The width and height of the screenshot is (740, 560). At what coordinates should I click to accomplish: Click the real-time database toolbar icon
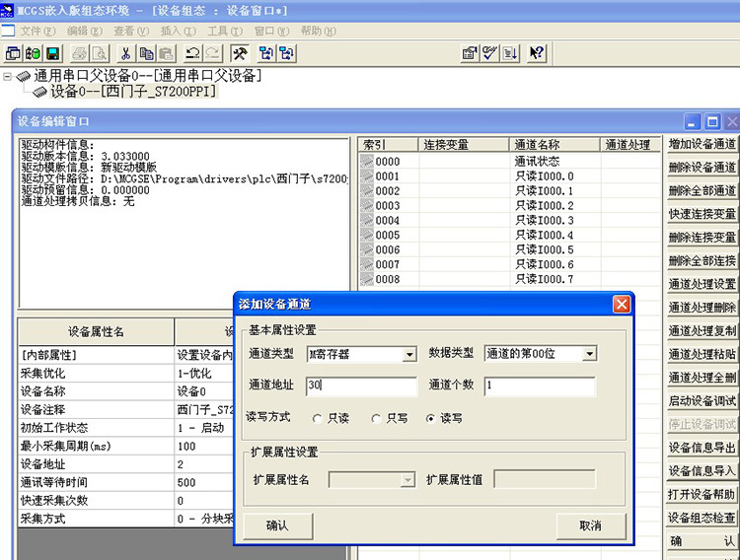(33, 53)
